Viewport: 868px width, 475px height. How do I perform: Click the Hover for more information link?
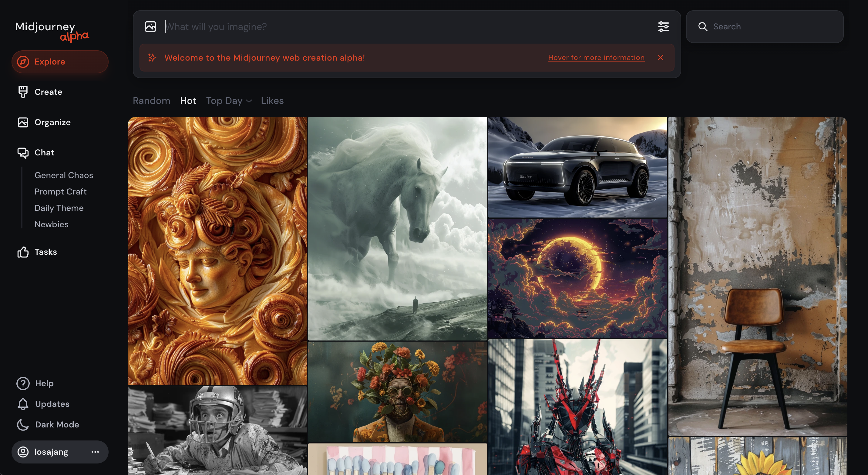tap(596, 58)
